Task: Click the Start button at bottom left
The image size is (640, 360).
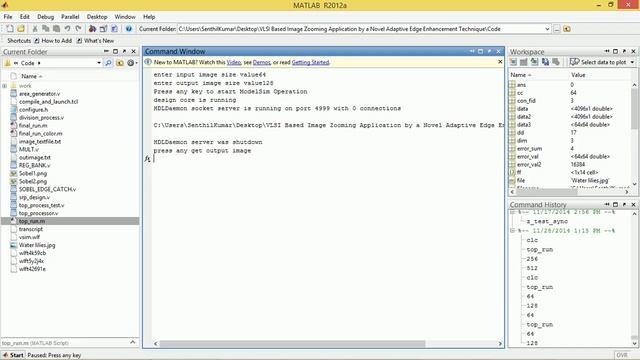Action: [13, 355]
